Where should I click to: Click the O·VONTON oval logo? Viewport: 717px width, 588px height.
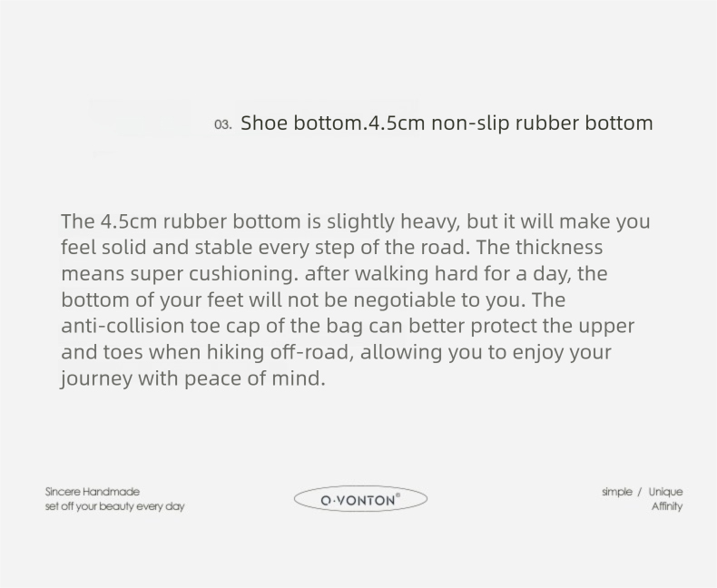point(359,499)
